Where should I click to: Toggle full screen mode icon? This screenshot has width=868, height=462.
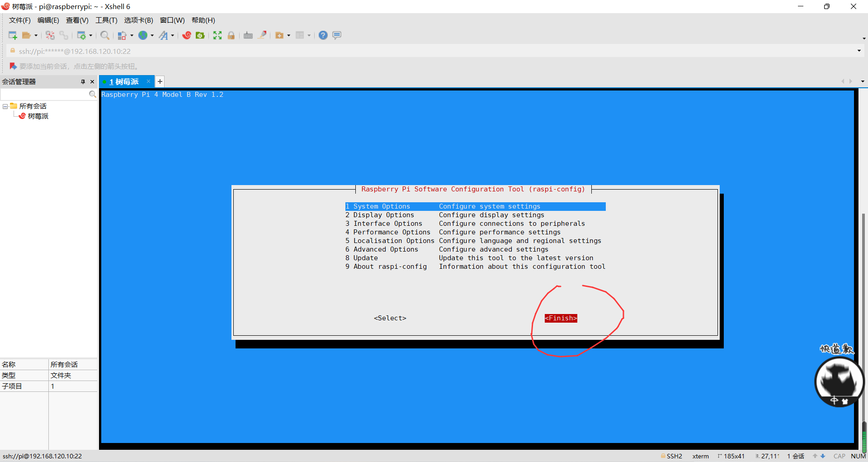(217, 35)
